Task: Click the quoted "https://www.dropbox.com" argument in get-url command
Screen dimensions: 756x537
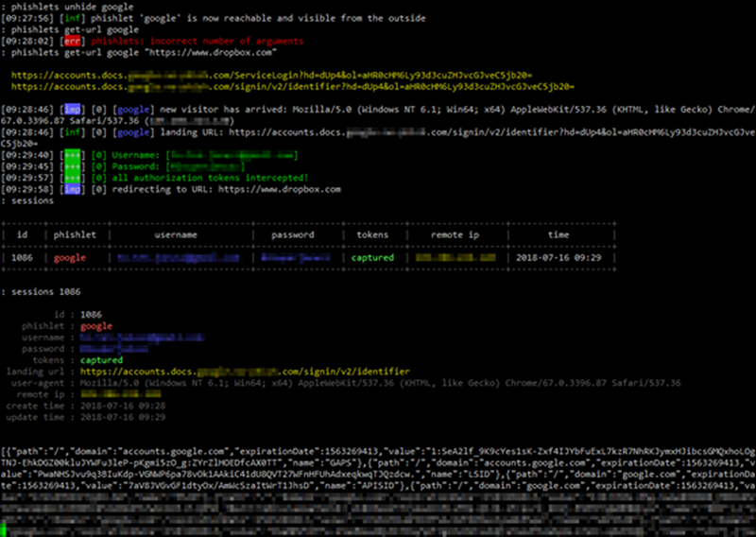Action: pyautogui.click(x=211, y=53)
